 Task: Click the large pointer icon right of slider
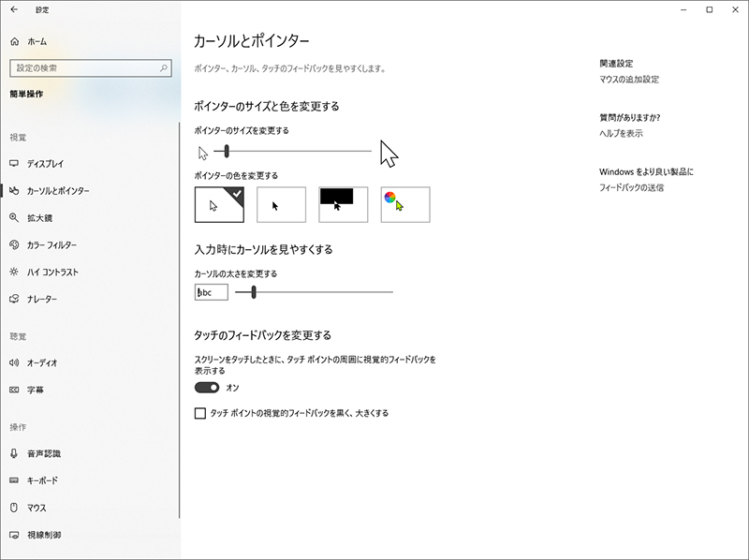click(x=389, y=154)
